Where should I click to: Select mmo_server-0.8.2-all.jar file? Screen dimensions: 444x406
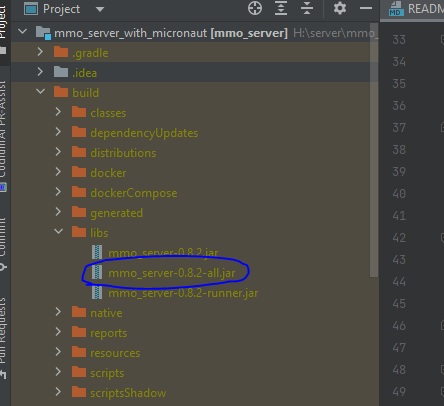click(172, 273)
